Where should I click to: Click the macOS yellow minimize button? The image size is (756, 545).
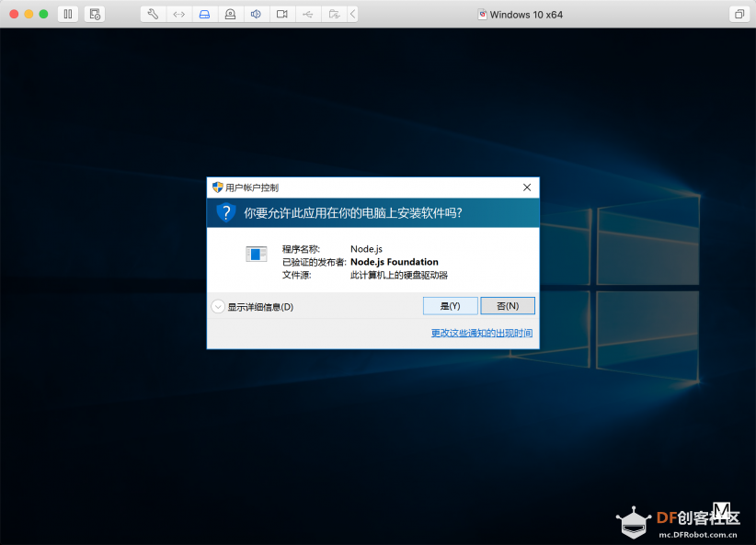[29, 14]
